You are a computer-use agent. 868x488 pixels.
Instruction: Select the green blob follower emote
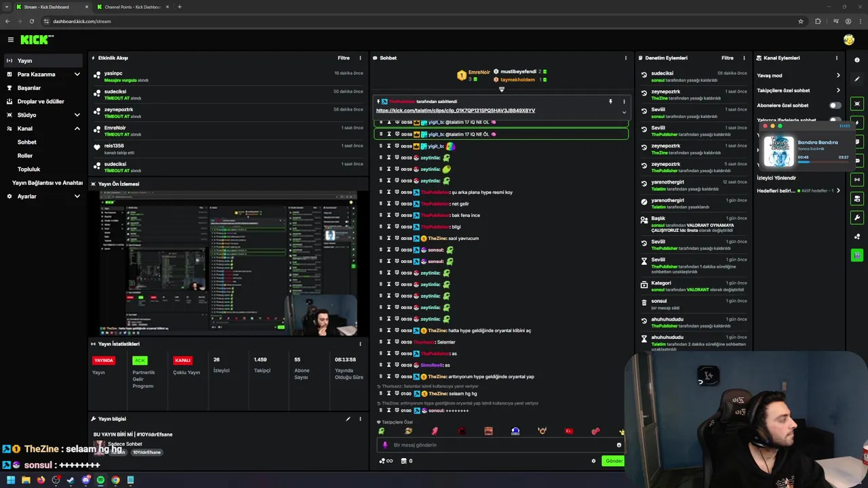[x=381, y=431]
